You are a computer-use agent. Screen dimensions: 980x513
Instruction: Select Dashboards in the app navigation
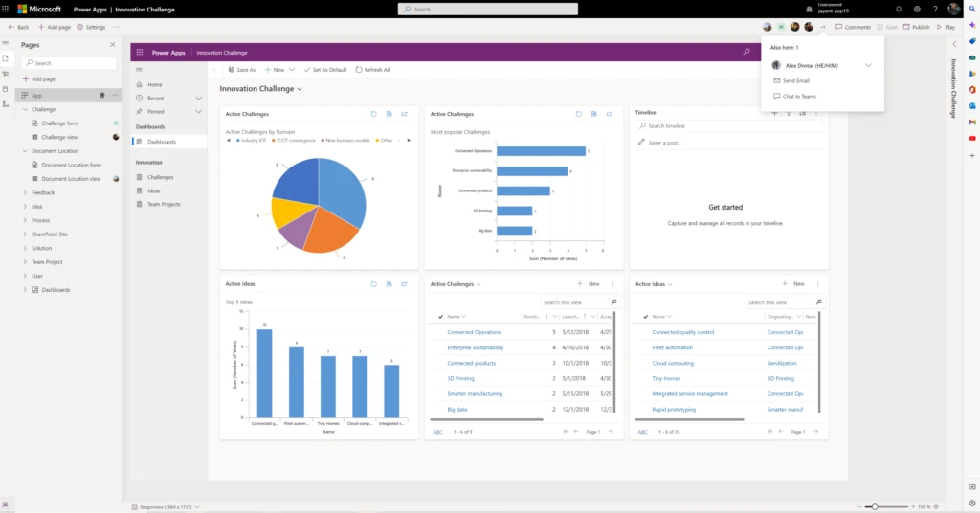161,142
